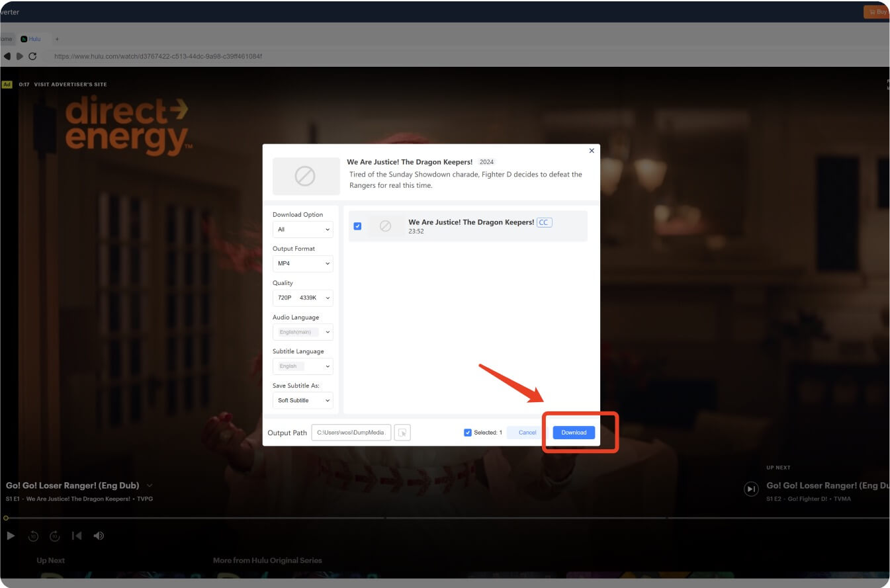Click the Up Next play-next circle icon
Screen dimensions: 890x588
pyautogui.click(x=751, y=489)
